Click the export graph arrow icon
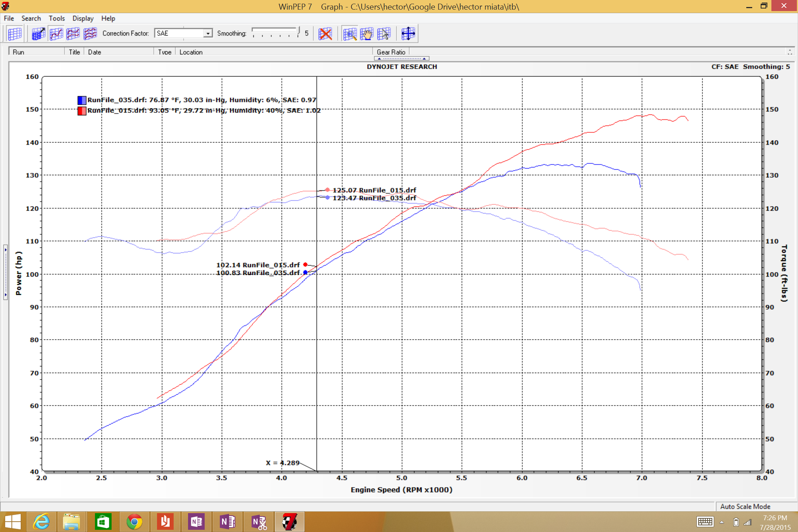798x532 pixels. pos(38,34)
